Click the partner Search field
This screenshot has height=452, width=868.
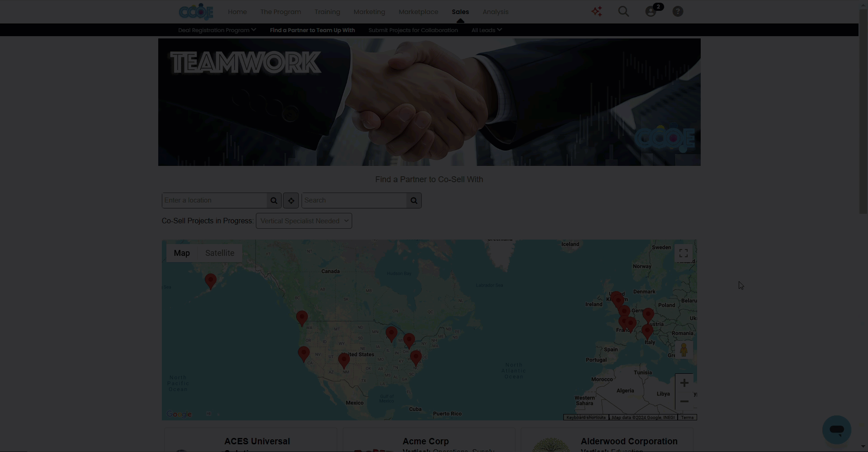point(354,201)
